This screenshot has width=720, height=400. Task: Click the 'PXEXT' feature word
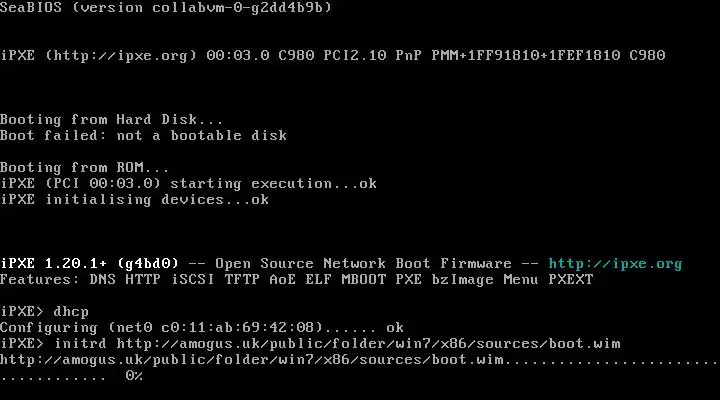[571, 280]
